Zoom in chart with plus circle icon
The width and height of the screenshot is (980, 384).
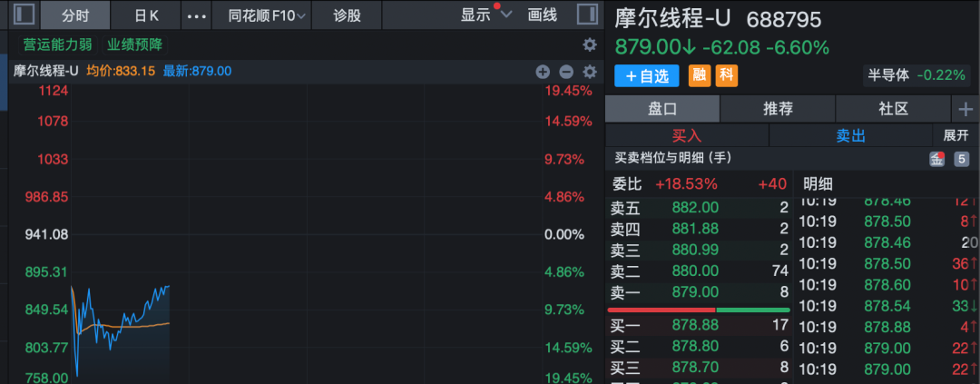pos(543,72)
